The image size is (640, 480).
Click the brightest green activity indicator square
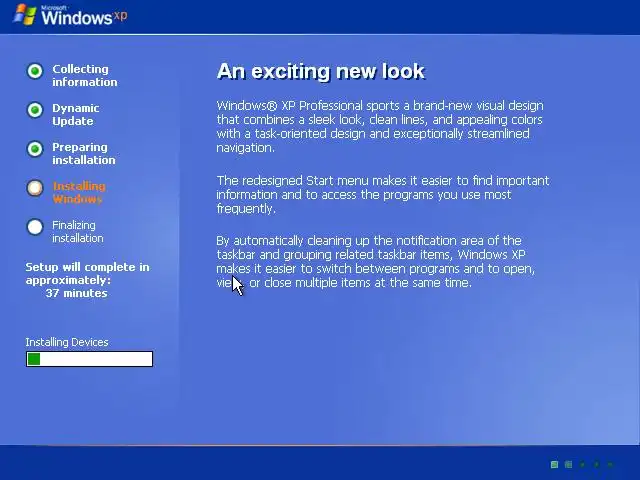pos(554,464)
